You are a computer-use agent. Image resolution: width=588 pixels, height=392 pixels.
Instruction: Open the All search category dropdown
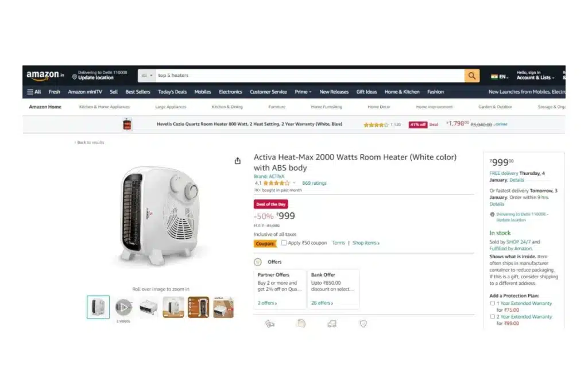point(146,76)
